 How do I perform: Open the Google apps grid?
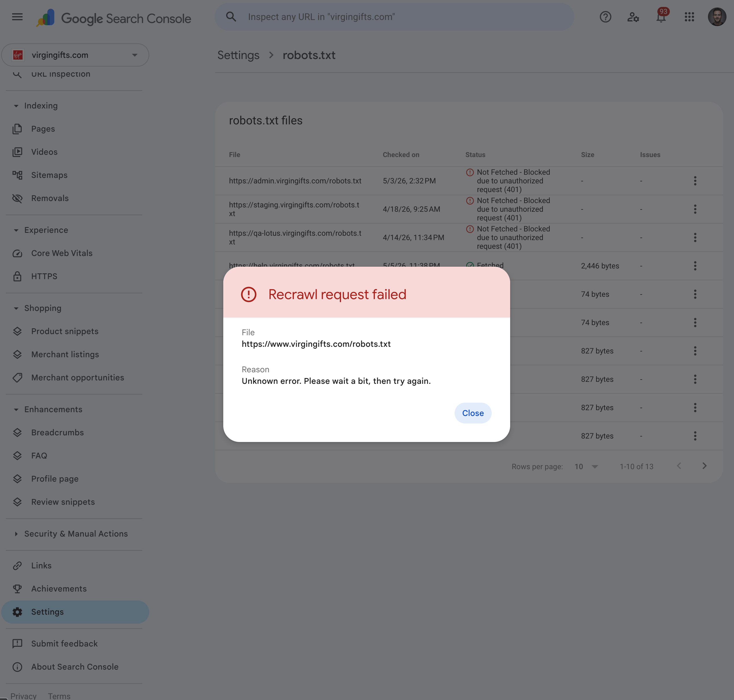pos(689,17)
